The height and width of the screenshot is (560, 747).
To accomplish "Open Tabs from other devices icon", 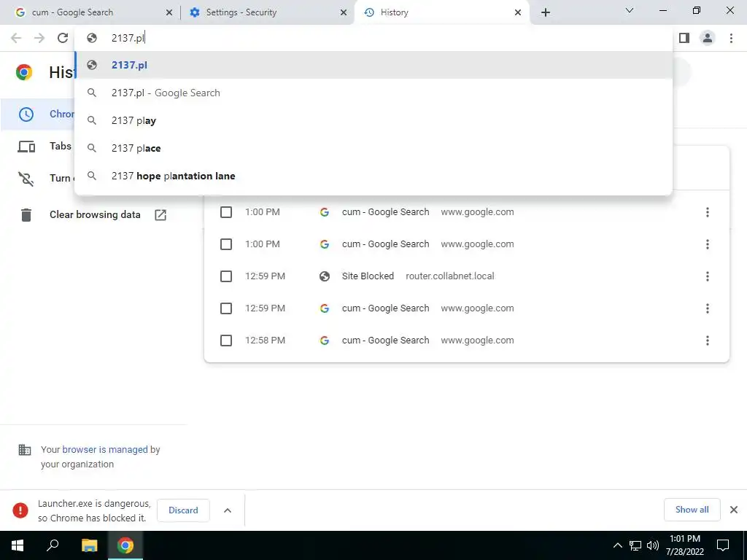I will (x=26, y=147).
